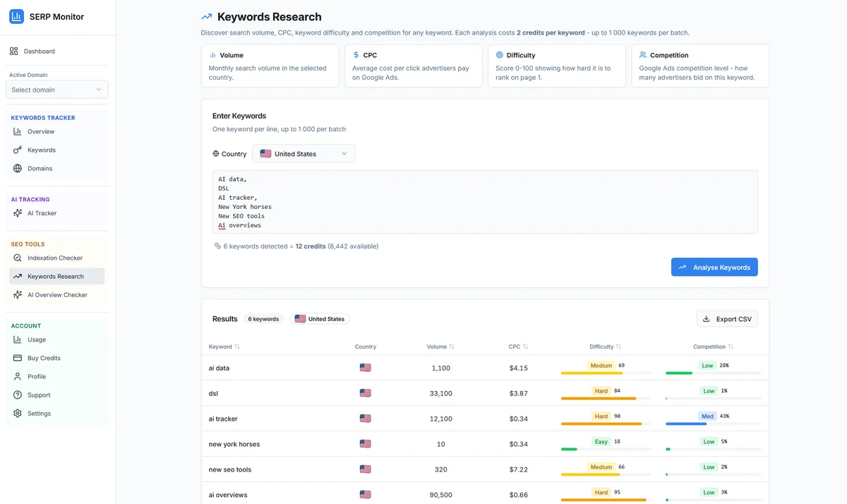Viewport: 847px width, 504px height.
Task: Click the ai tracker competition bar
Action: [x=714, y=424]
